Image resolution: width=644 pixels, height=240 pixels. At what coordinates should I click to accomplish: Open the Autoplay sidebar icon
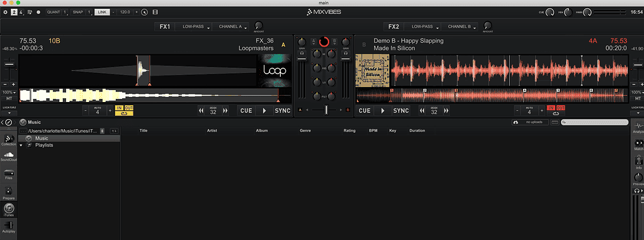pyautogui.click(x=9, y=227)
